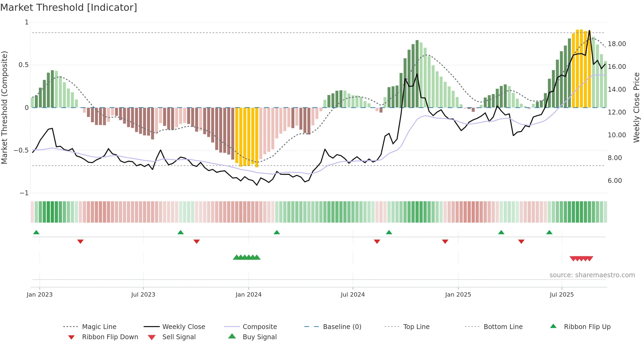The image size is (644, 362).
Task: Click the 14.00 price axis label
Action: pyautogui.click(x=617, y=90)
